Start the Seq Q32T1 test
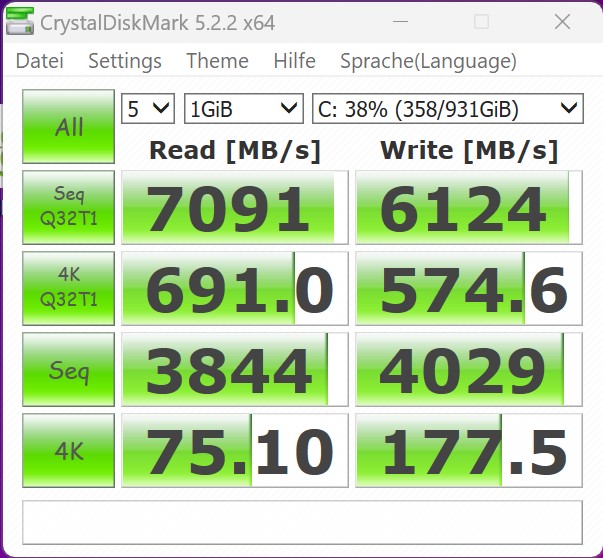 point(68,207)
